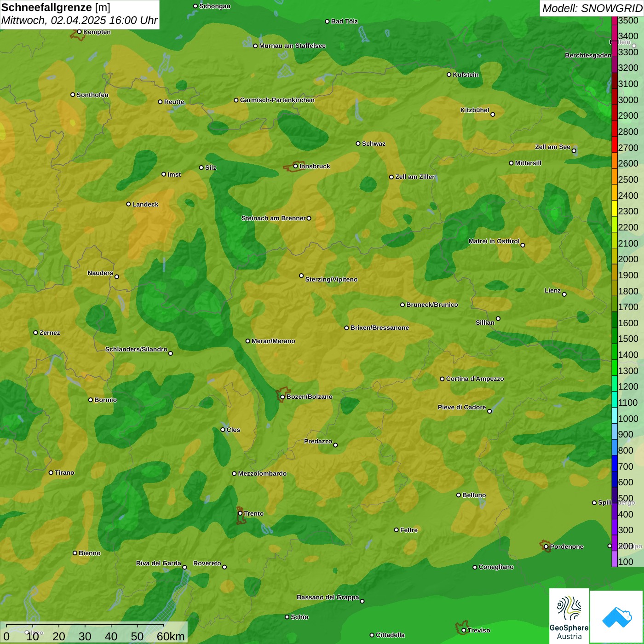Click the Cortina d'Ampezzo location dot
This screenshot has height=644, width=644.
(442, 379)
